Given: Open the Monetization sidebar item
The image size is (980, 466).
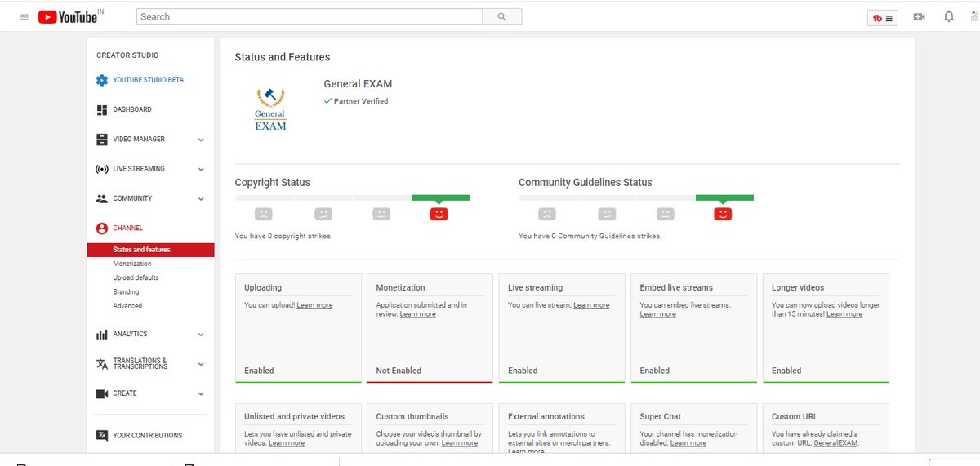Looking at the screenshot, I should click(132, 264).
